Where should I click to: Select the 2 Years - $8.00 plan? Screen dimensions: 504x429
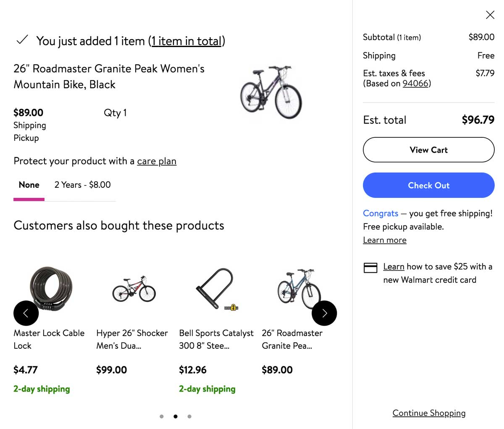pos(83,185)
